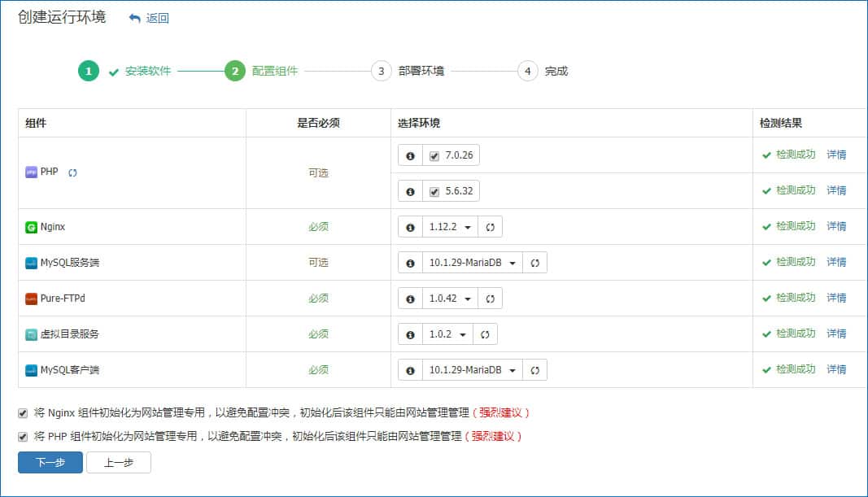Open 详情 in the 虚拟目录服务 row
Screen dimensions: 868x497
[x=836, y=334]
